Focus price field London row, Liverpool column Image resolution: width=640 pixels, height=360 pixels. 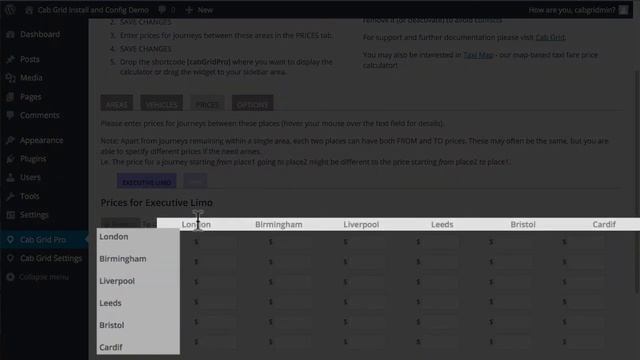367,242
